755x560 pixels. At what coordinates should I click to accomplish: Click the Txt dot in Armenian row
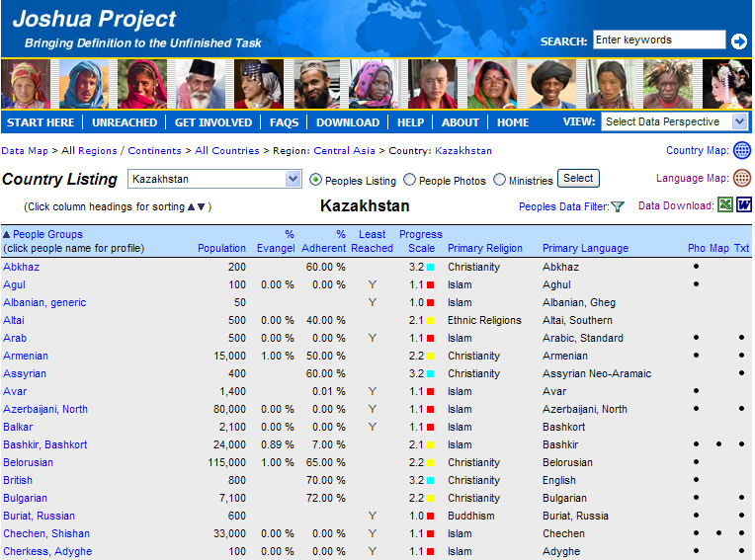coord(741,355)
